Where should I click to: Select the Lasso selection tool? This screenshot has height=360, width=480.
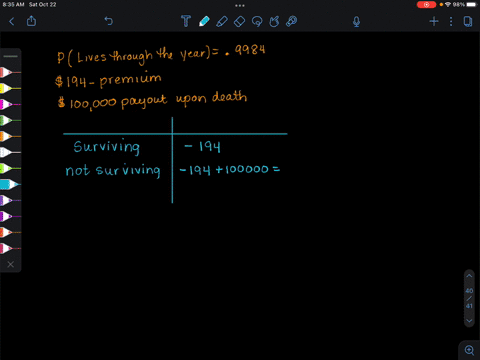click(x=257, y=21)
